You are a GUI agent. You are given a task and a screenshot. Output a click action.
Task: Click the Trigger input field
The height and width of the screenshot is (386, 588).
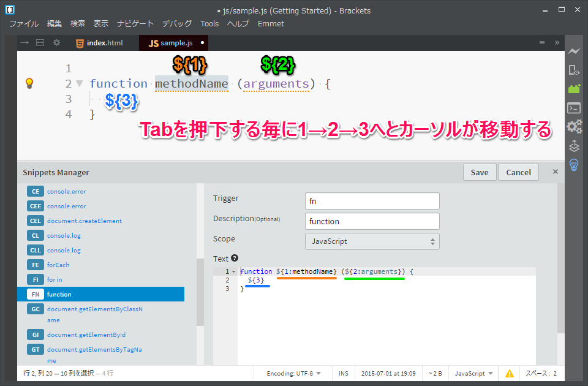tap(372, 201)
